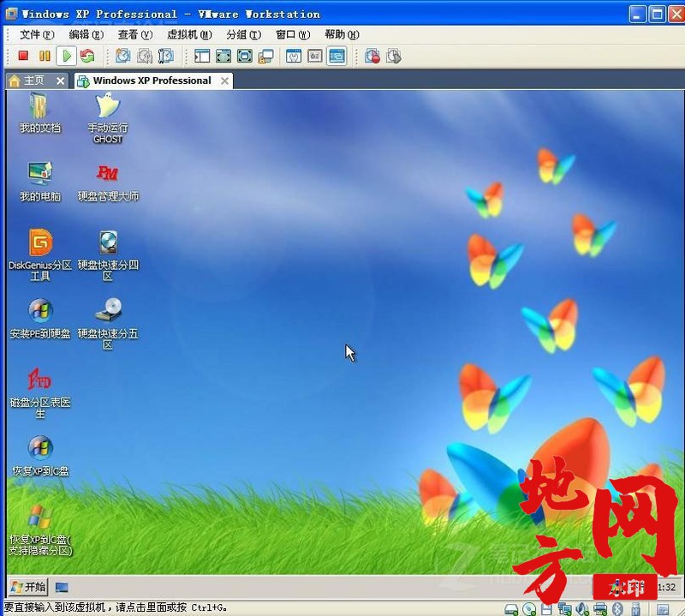This screenshot has width=685, height=616.
Task: Click the printer status icon
Action: [x=600, y=609]
